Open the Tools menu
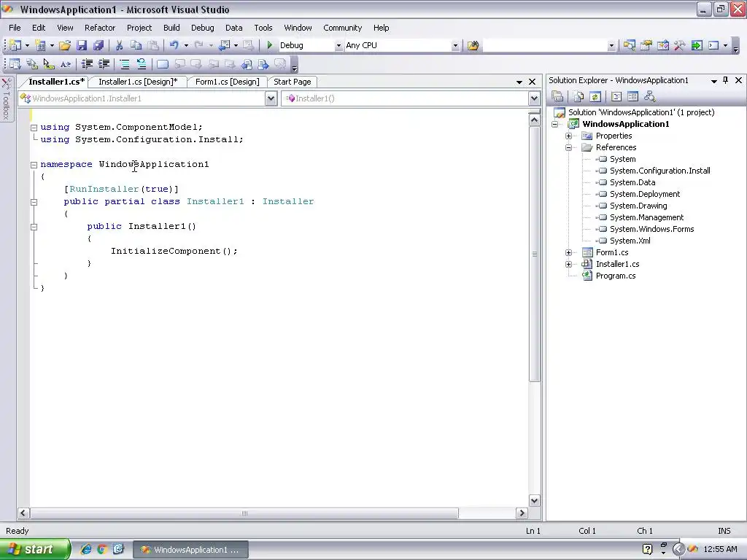 tap(263, 28)
